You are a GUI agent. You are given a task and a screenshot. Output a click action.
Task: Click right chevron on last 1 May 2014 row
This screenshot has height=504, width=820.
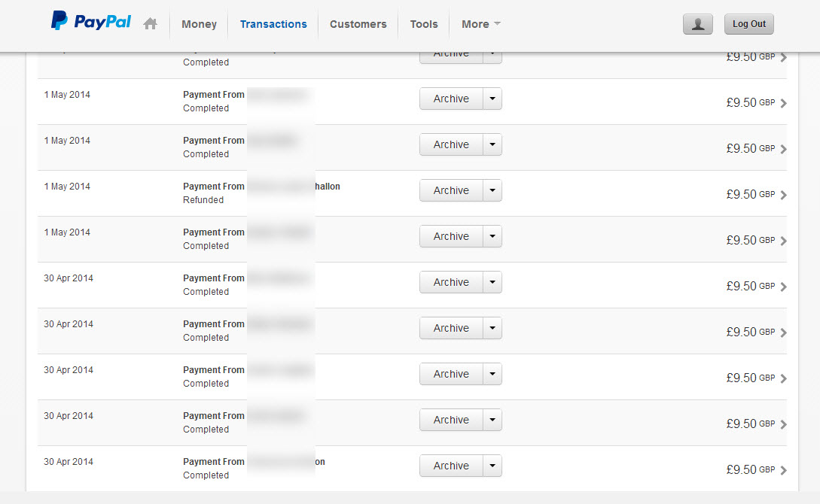click(x=784, y=241)
